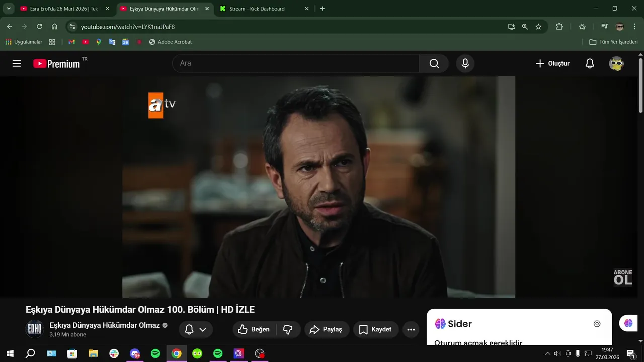Open bookmarks star-plus toolbar icon
The image size is (644, 362).
(x=582, y=27)
